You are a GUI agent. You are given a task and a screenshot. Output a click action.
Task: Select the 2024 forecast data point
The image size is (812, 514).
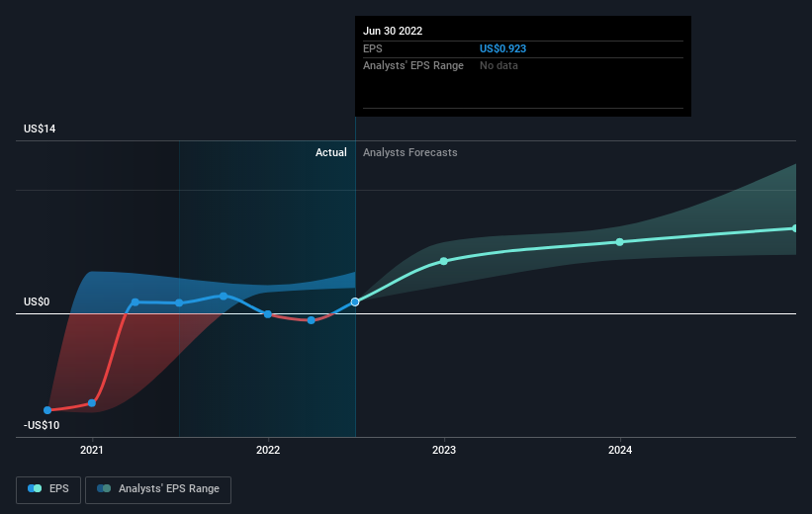click(x=619, y=242)
